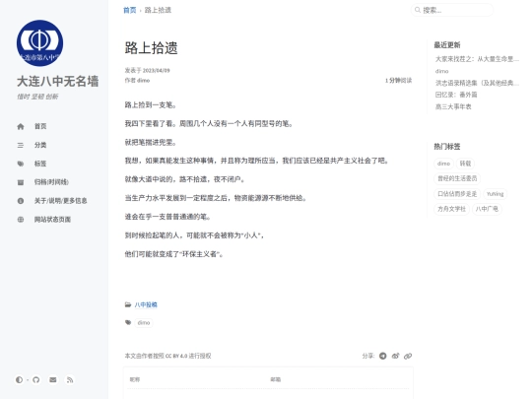Share article via Telegram icon
The height and width of the screenshot is (399, 532).
(382, 356)
